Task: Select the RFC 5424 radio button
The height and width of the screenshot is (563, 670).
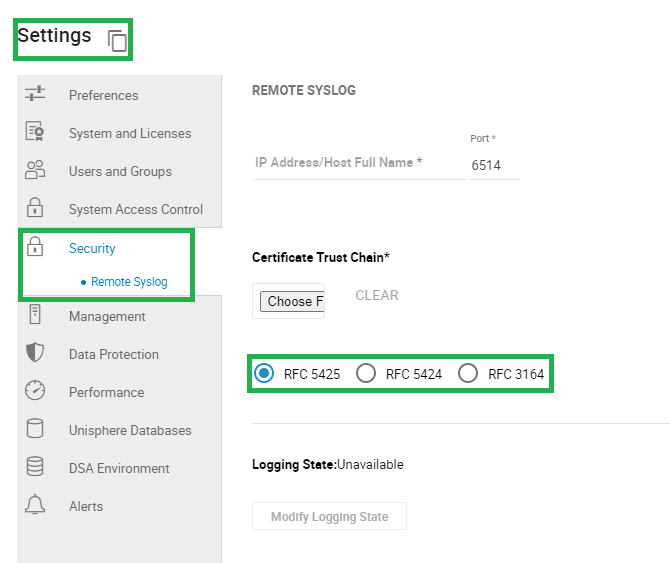Action: 366,374
